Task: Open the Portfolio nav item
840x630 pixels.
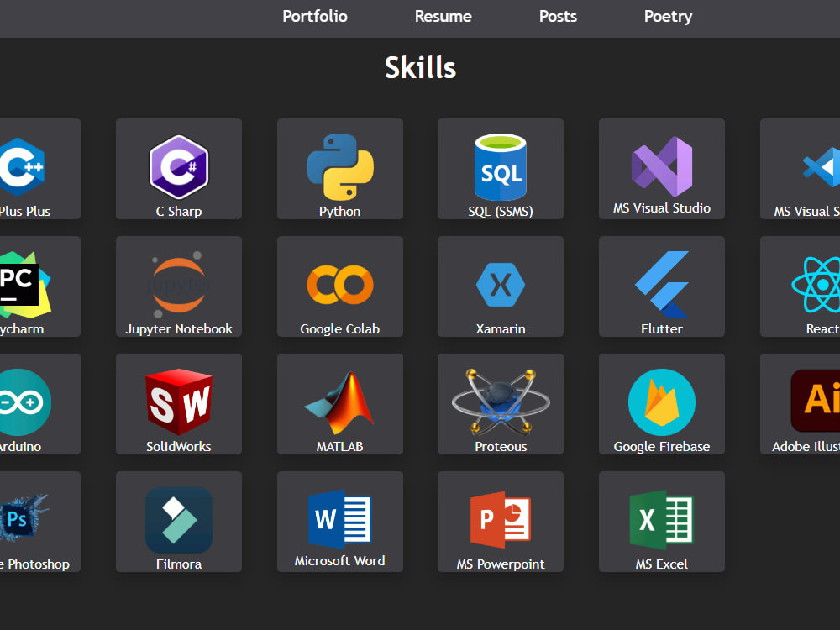Action: [x=315, y=17]
